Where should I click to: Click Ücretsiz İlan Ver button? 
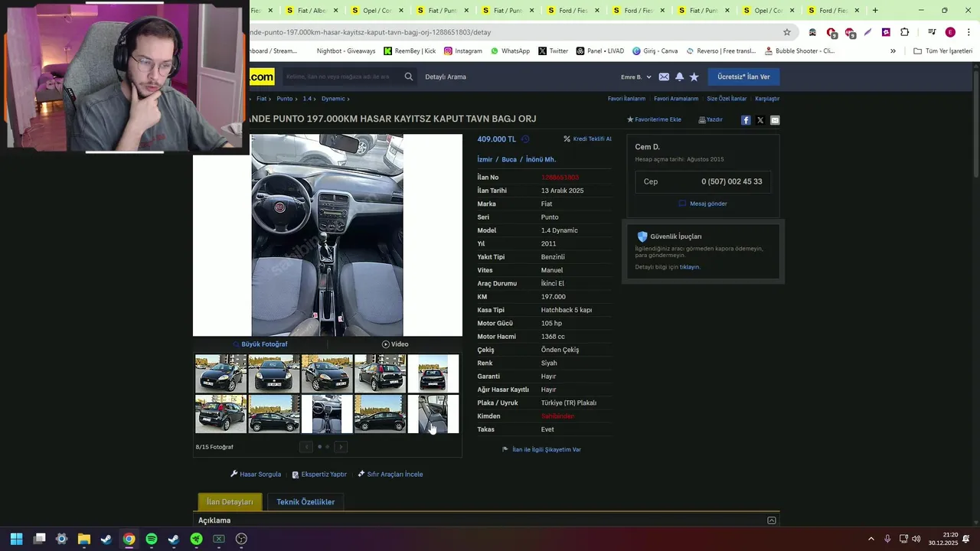point(743,77)
